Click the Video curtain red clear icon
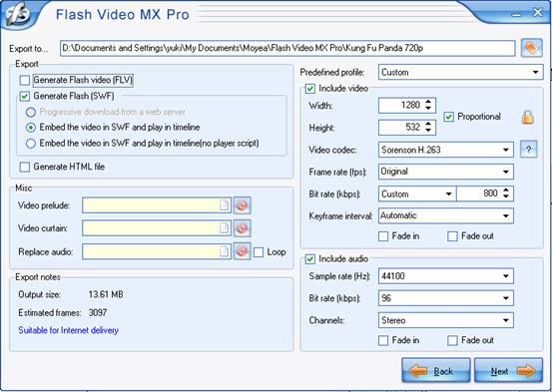 click(x=242, y=228)
